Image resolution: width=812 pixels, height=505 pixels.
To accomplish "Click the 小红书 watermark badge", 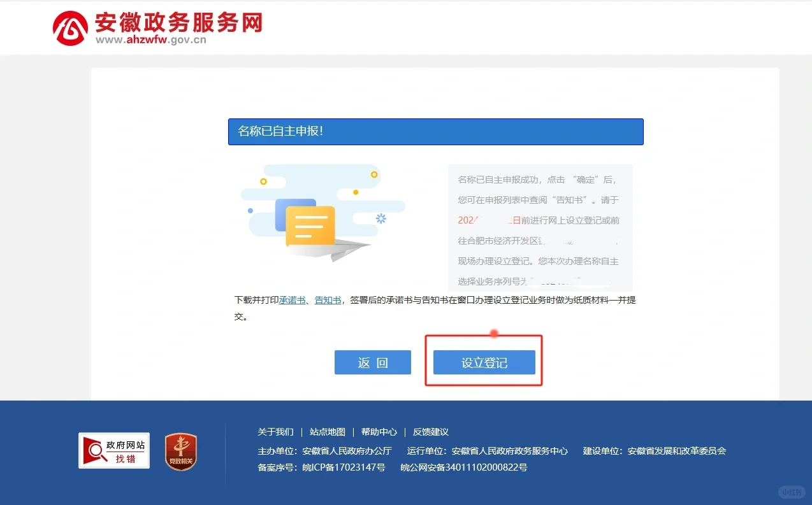I will point(792,492).
